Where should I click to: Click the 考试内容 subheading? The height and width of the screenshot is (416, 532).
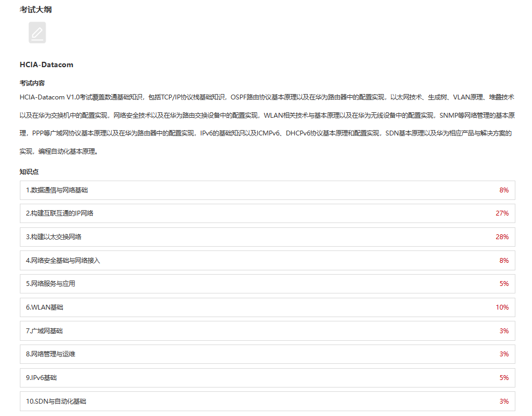coord(32,83)
